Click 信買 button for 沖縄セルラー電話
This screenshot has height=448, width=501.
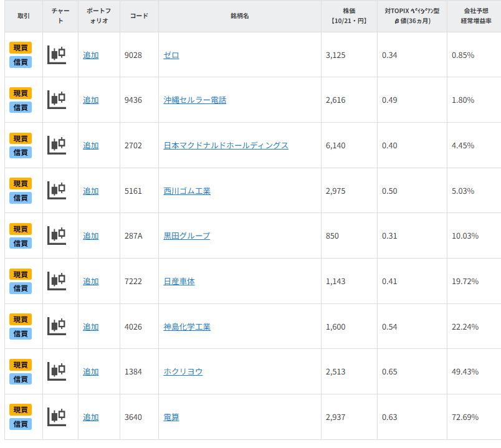tap(21, 107)
